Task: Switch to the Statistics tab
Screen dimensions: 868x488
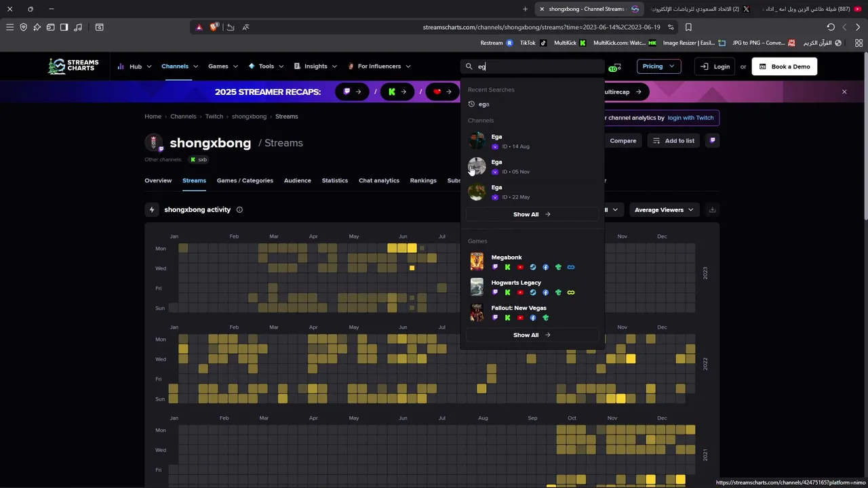Action: [334, 180]
